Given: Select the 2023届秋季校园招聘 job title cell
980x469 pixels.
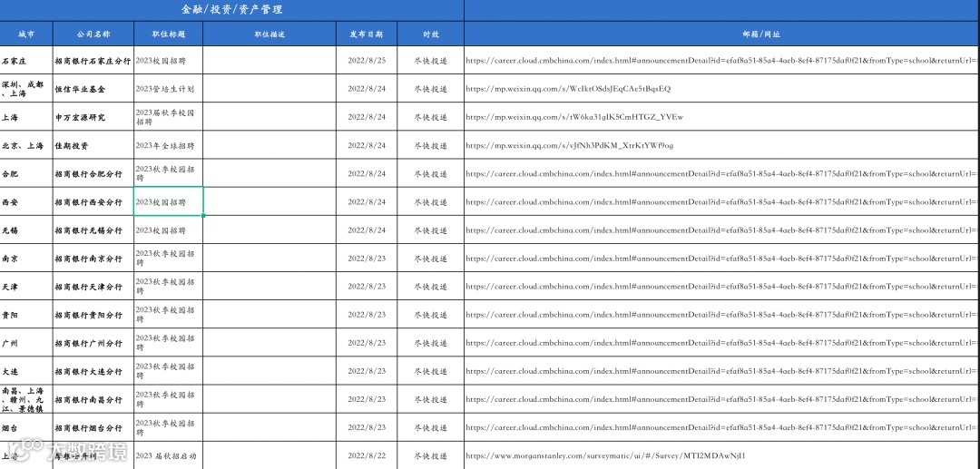Looking at the screenshot, I should [x=168, y=117].
